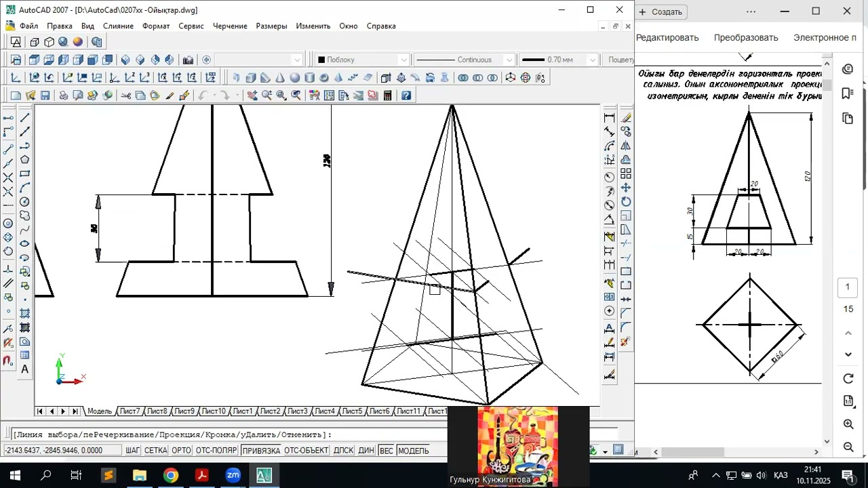The image size is (868, 488).
Task: Open the Черчение menu
Action: 230,26
